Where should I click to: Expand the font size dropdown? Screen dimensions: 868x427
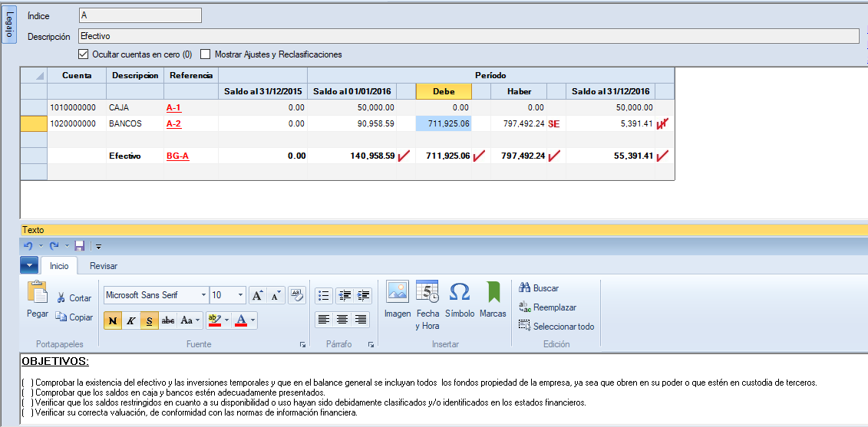pos(241,295)
